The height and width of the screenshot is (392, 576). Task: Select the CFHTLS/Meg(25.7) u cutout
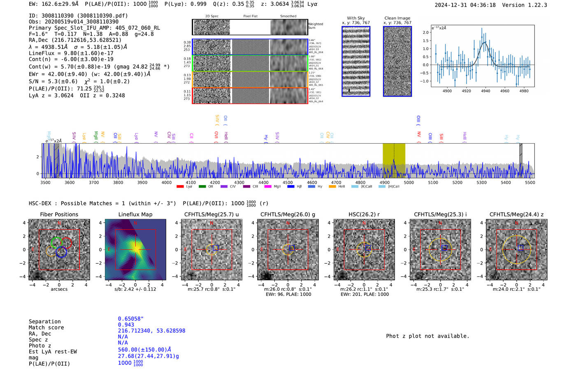[211, 250]
